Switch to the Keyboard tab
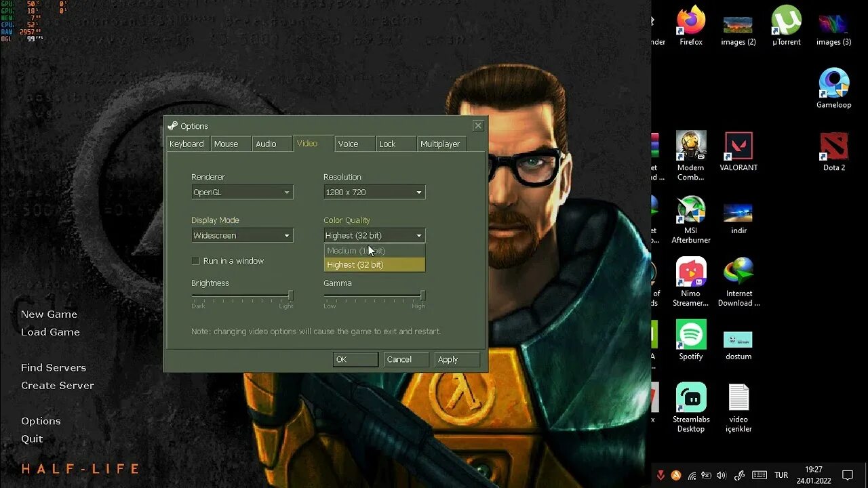This screenshot has width=868, height=488. [x=187, y=144]
